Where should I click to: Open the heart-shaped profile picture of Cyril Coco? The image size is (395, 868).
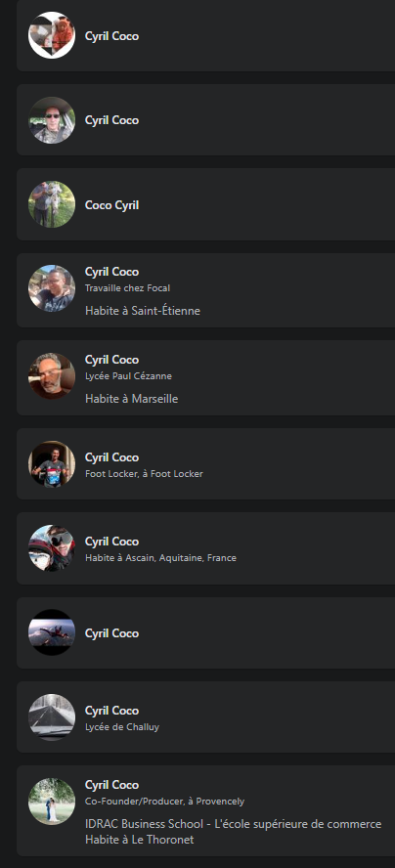click(x=52, y=35)
